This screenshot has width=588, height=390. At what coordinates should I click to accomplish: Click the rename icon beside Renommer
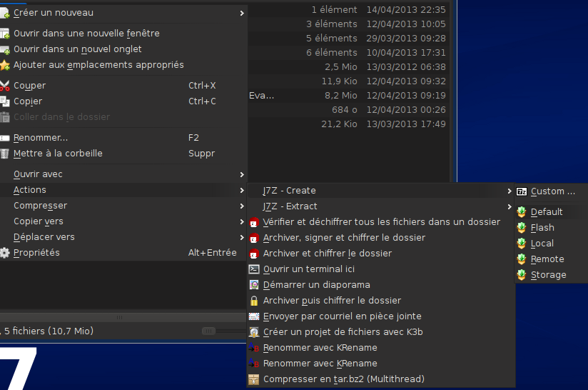click(x=4, y=138)
